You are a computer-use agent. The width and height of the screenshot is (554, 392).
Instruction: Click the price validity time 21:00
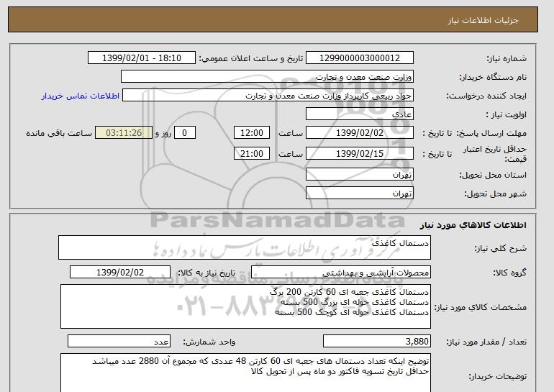point(252,153)
